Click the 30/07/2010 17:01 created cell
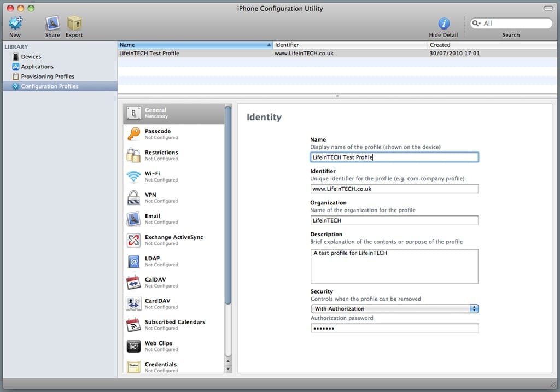 point(454,53)
